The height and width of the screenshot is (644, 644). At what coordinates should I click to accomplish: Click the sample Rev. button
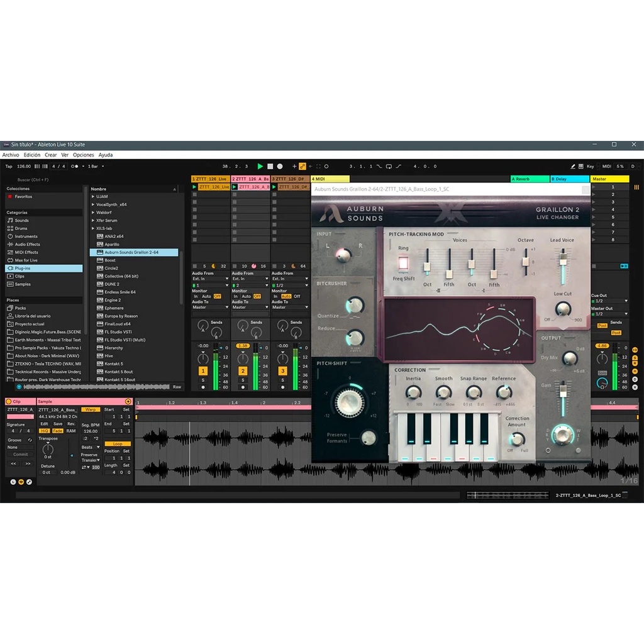(x=72, y=424)
